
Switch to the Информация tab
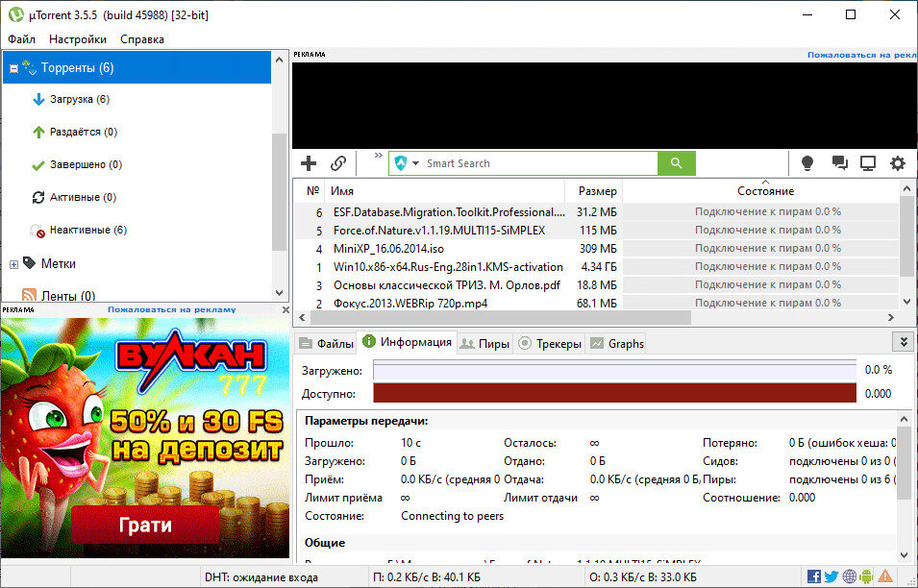pos(408,342)
